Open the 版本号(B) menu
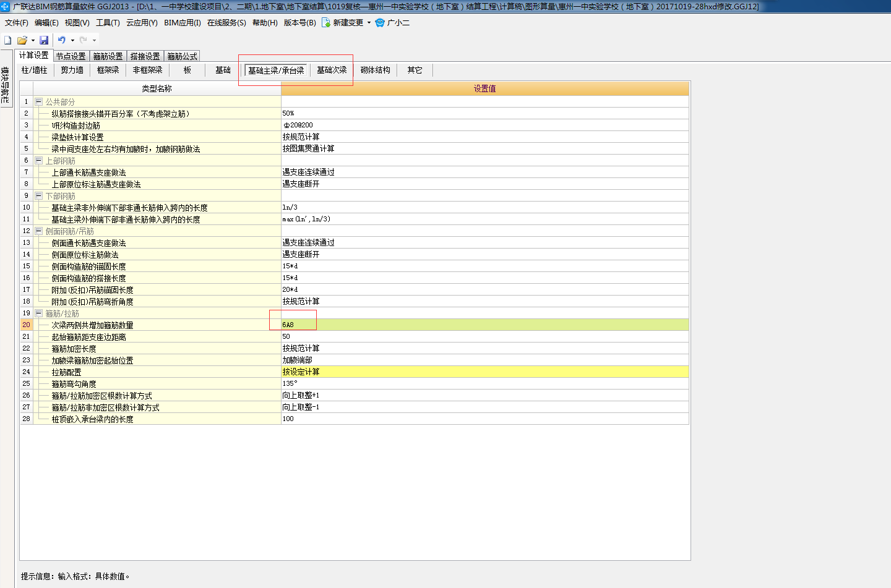This screenshot has height=588, width=891. (299, 22)
